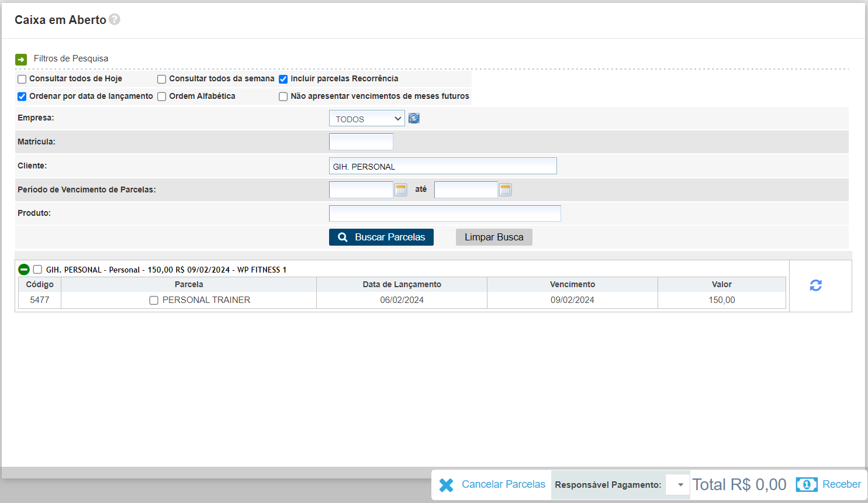Click the Buscar Parcelas button
This screenshot has height=503, width=868.
[x=381, y=237]
